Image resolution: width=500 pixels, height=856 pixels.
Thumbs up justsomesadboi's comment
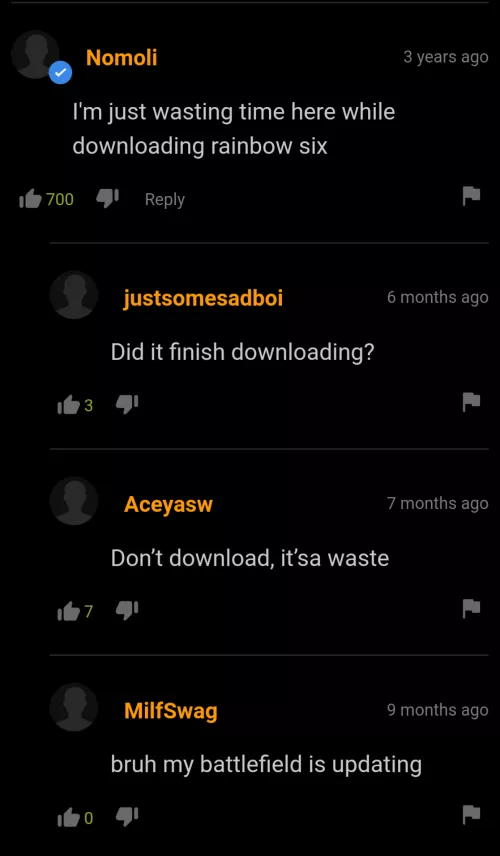pyautogui.click(x=69, y=406)
